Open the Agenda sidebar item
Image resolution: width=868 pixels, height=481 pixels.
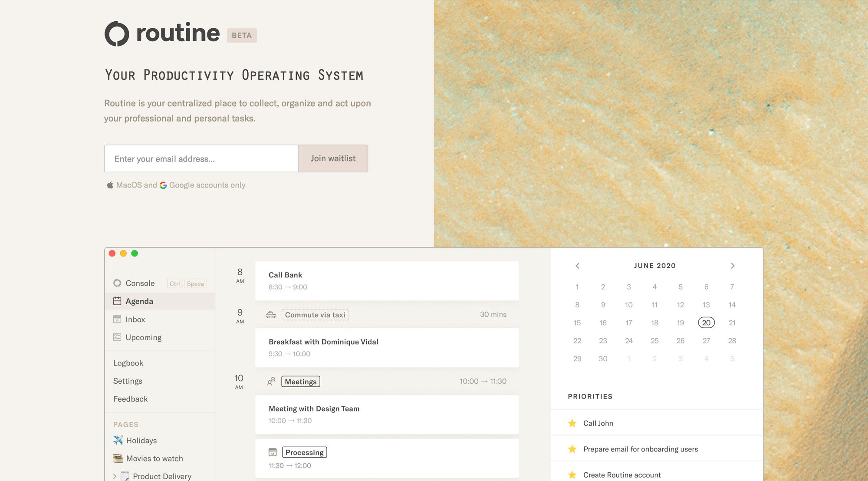(139, 301)
